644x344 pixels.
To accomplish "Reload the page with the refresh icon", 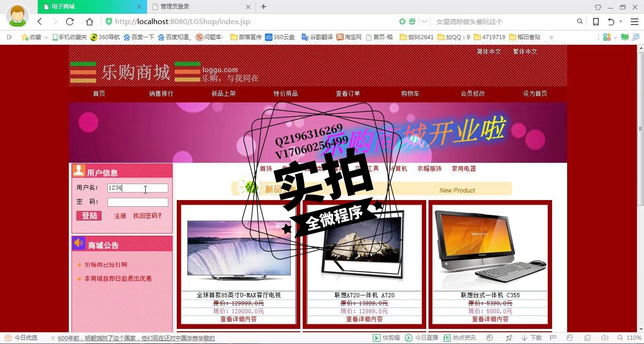I will (70, 22).
